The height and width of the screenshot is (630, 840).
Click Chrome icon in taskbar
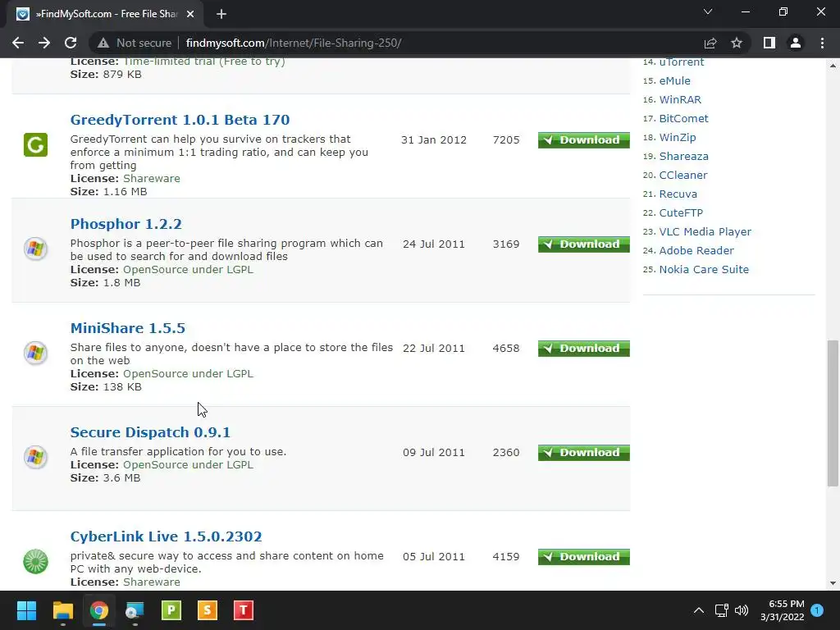click(x=99, y=610)
